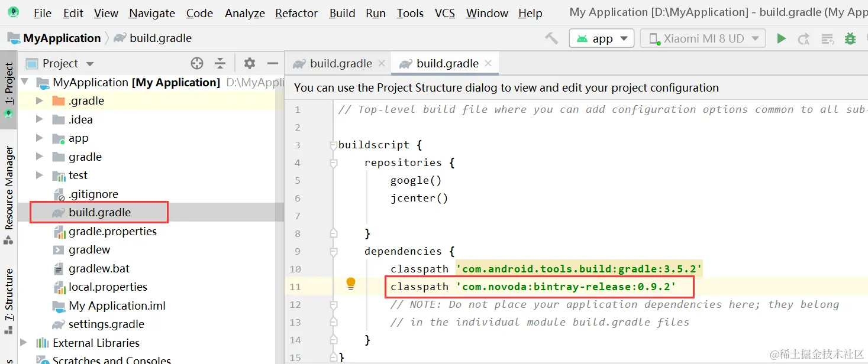
Task: Expand the app module arrow
Action: point(40,138)
